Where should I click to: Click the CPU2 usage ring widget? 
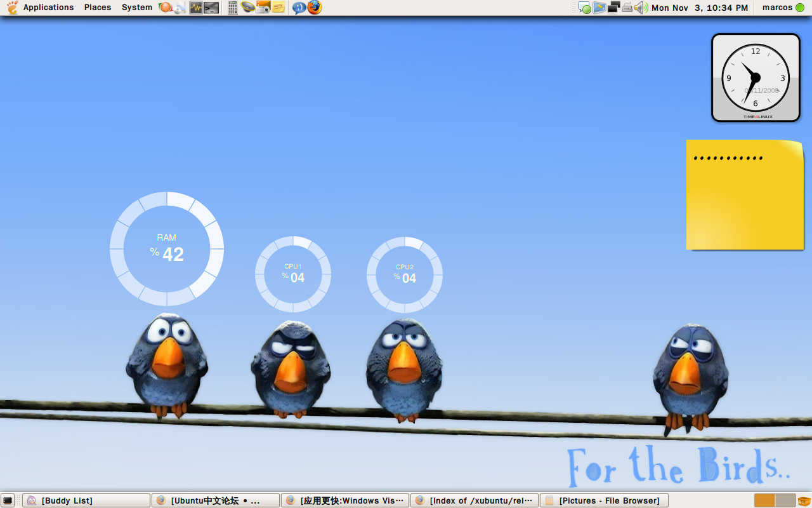[x=405, y=275]
